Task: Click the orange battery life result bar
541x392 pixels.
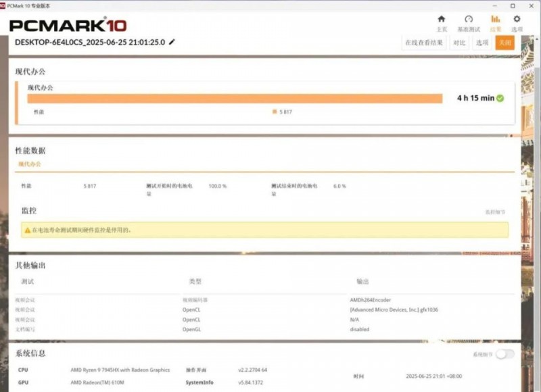Action: 235,98
